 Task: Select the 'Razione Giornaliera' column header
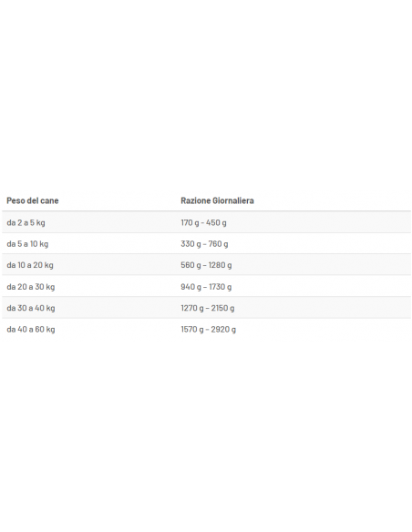tap(217, 200)
